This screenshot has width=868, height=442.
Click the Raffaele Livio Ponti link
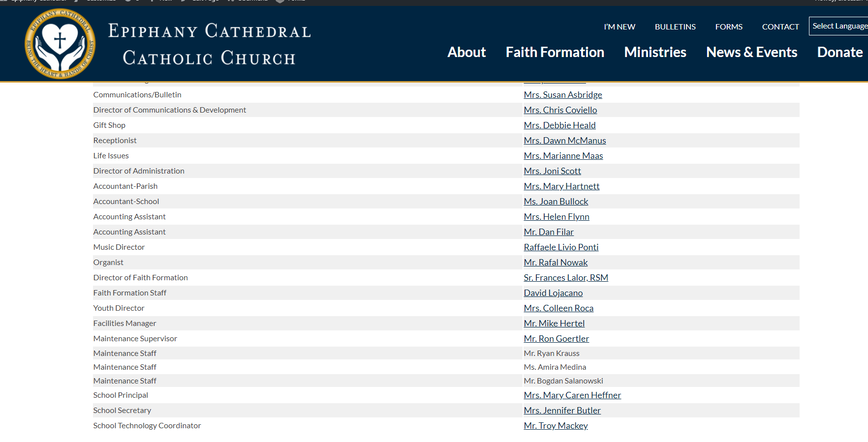pos(561,247)
